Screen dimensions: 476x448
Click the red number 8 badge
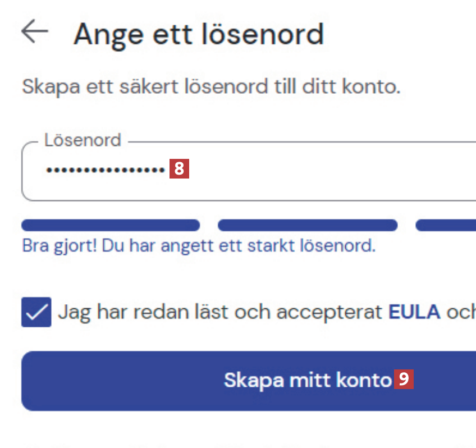tap(179, 169)
